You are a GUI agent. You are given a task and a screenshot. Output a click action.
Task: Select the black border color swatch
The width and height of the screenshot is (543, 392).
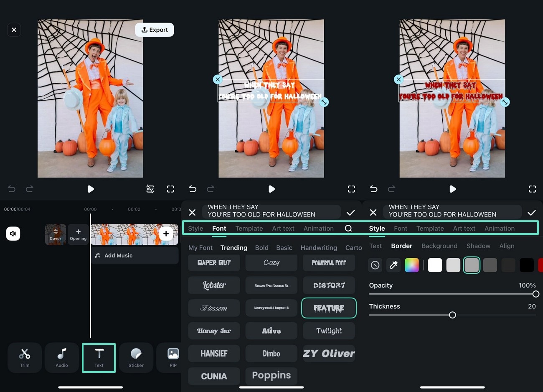click(527, 265)
